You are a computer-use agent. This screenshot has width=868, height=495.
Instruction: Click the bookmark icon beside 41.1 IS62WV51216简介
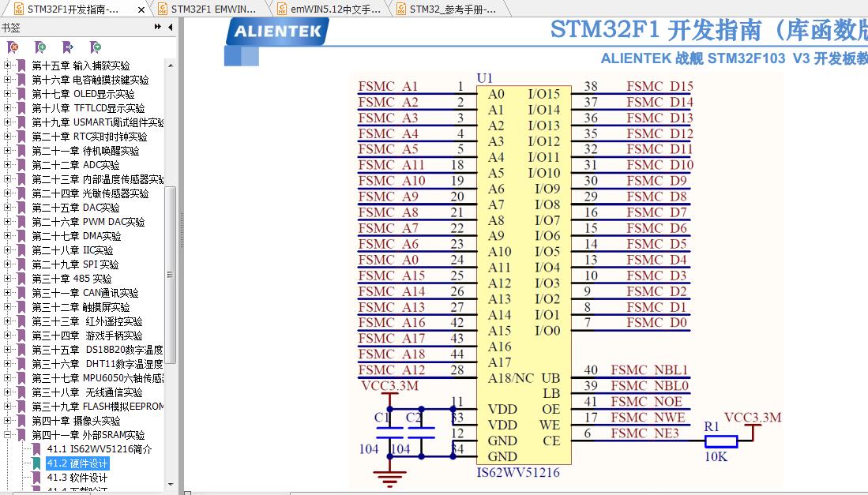tap(36, 449)
